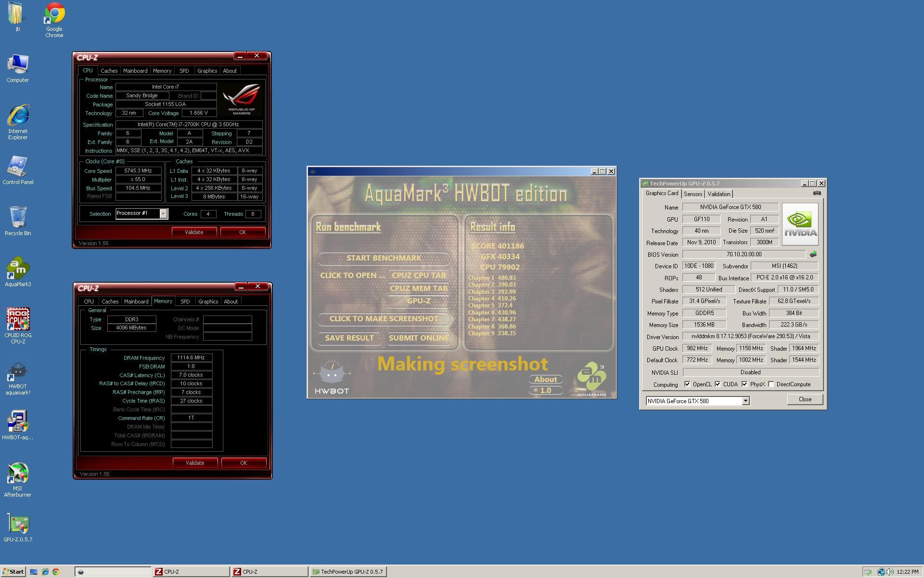
Task: Open Graphics tab in bottom CPU-Z
Action: coord(208,302)
